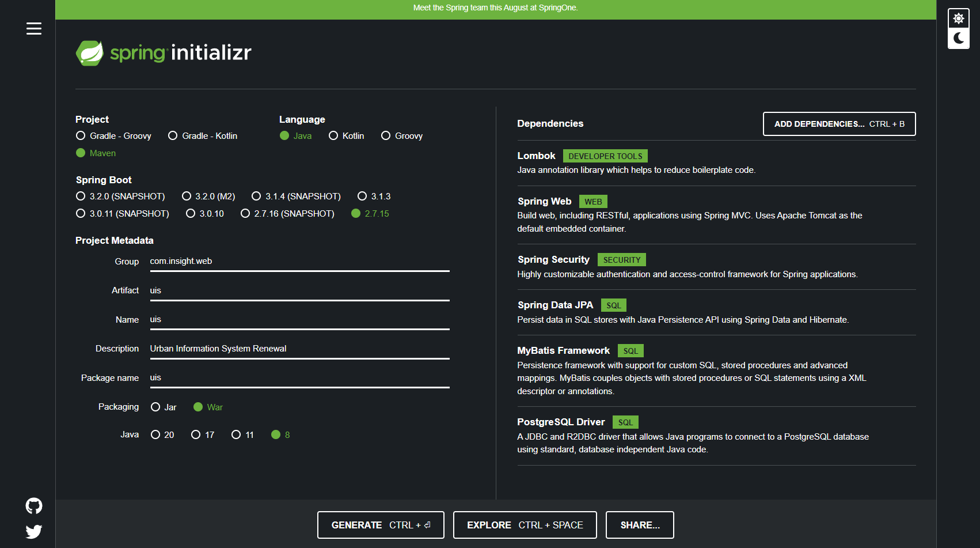
Task: Click the Spring Initializr logo
Action: pyautogui.click(x=164, y=53)
